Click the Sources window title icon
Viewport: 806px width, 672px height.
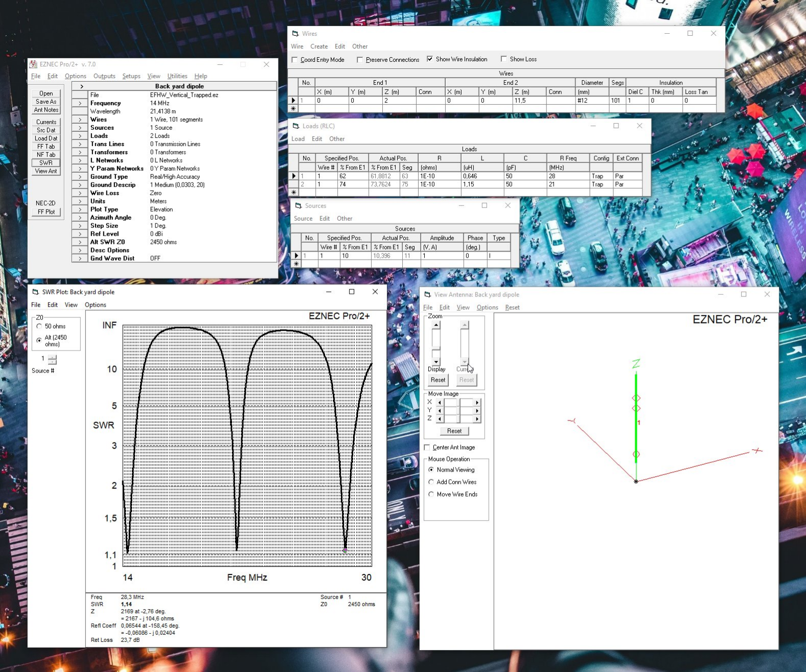point(298,206)
